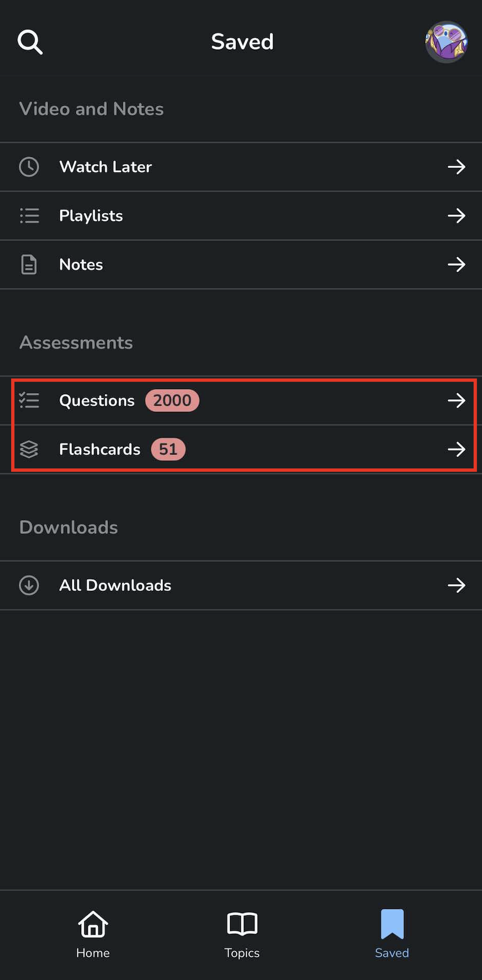Tap the Playlists list icon
The image size is (482, 980).
click(x=29, y=216)
